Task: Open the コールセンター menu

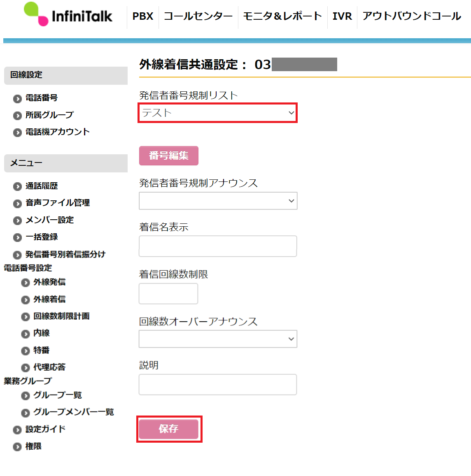Action: tap(198, 16)
